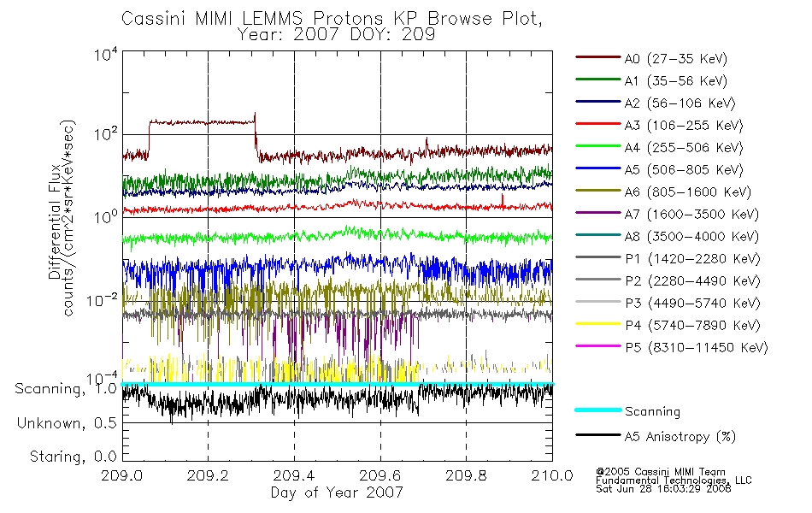Click the 10^2 y-axis tick label
The width and height of the screenshot is (812, 513).
coord(106,135)
